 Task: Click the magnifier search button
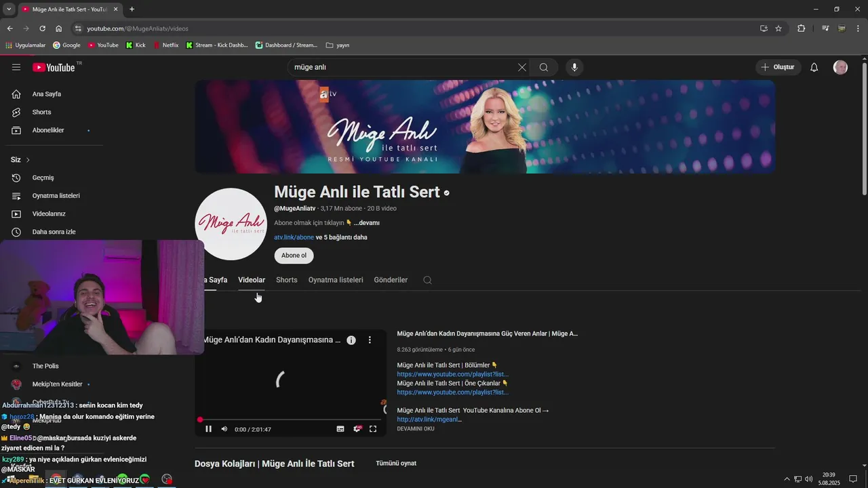(544, 67)
